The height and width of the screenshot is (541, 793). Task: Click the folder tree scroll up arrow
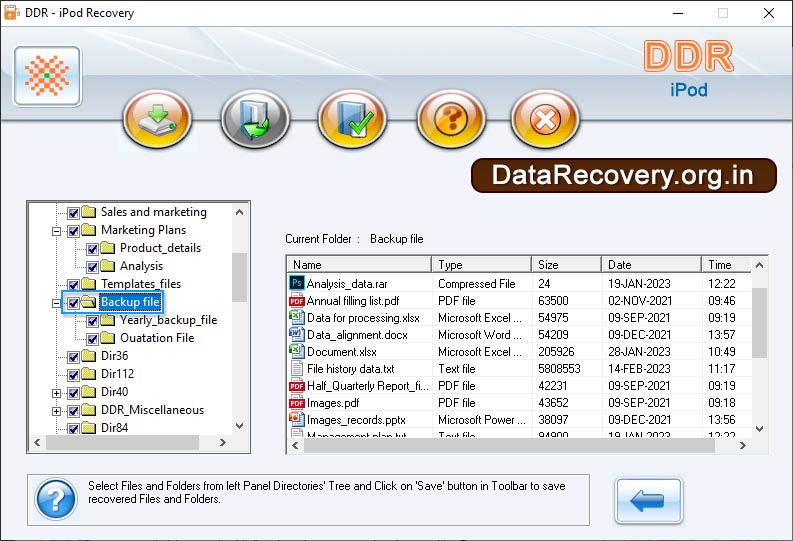240,212
